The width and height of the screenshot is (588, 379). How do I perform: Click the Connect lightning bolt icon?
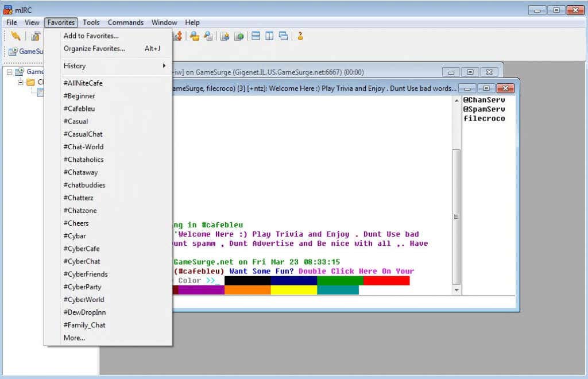click(16, 36)
